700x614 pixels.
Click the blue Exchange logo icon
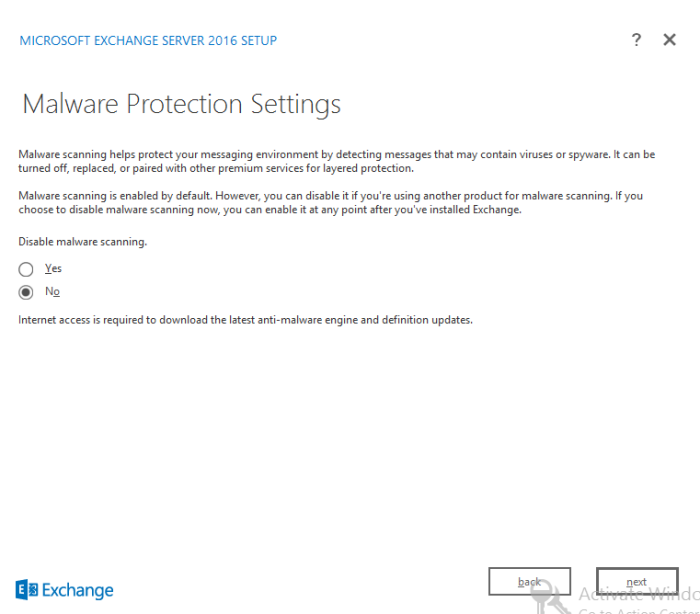point(27,590)
